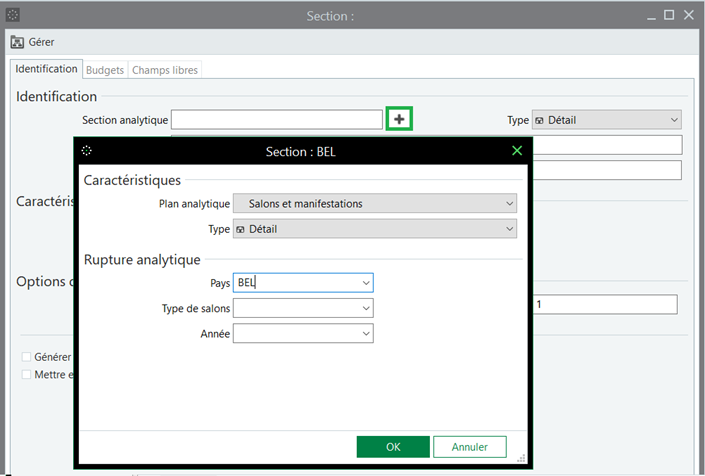This screenshot has height=476, width=705.
Task: Click the Section analytique input field
Action: 277,120
